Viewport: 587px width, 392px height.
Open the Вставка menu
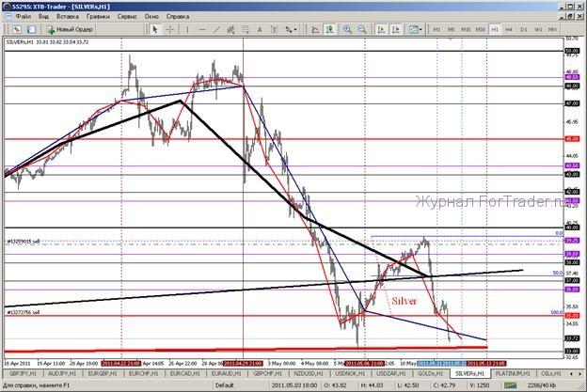tap(68, 17)
